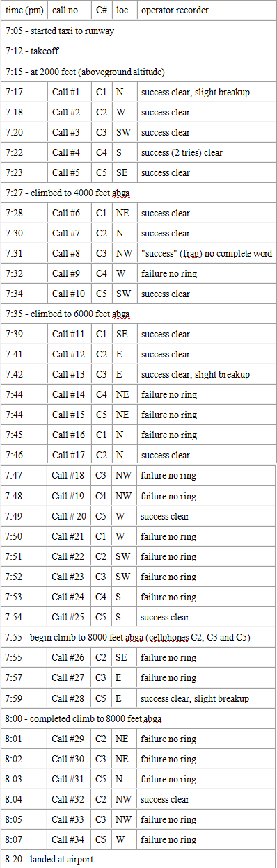Select the 'Call #8' cell
This screenshot has width=277, height=868.
[69, 253]
